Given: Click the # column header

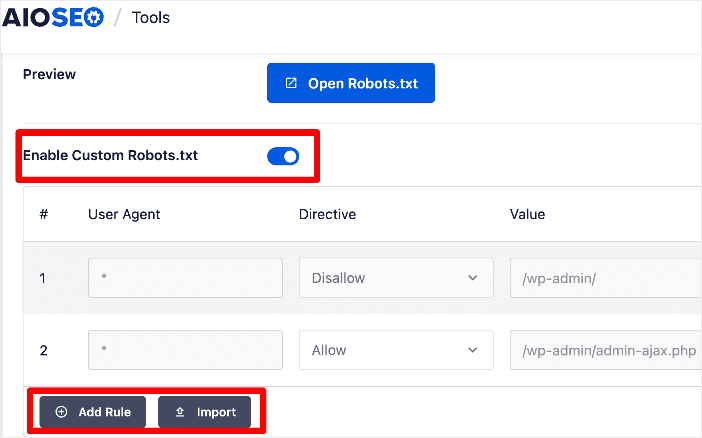Looking at the screenshot, I should pyautogui.click(x=43, y=214).
